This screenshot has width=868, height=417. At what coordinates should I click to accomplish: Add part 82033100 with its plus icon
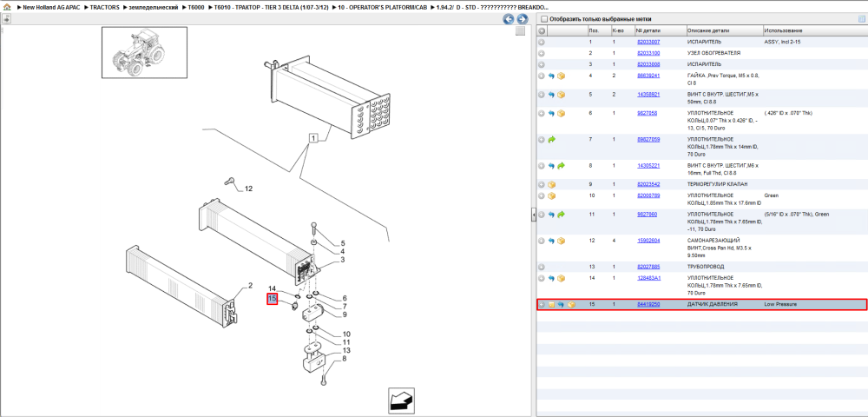pyautogui.click(x=542, y=53)
